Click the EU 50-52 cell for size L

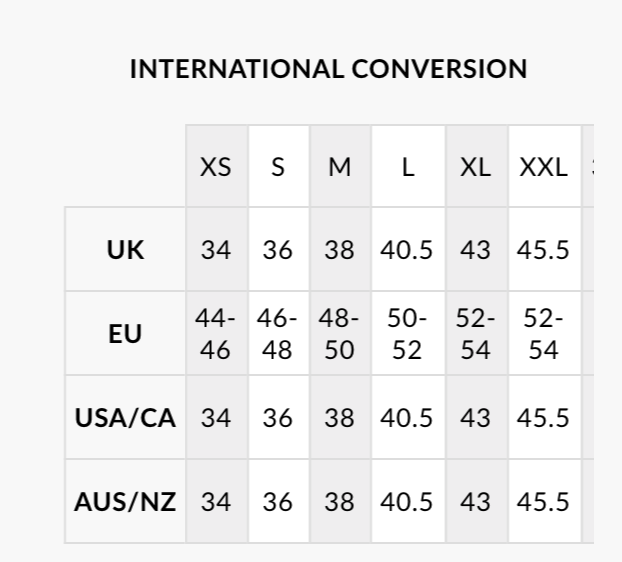click(x=407, y=334)
